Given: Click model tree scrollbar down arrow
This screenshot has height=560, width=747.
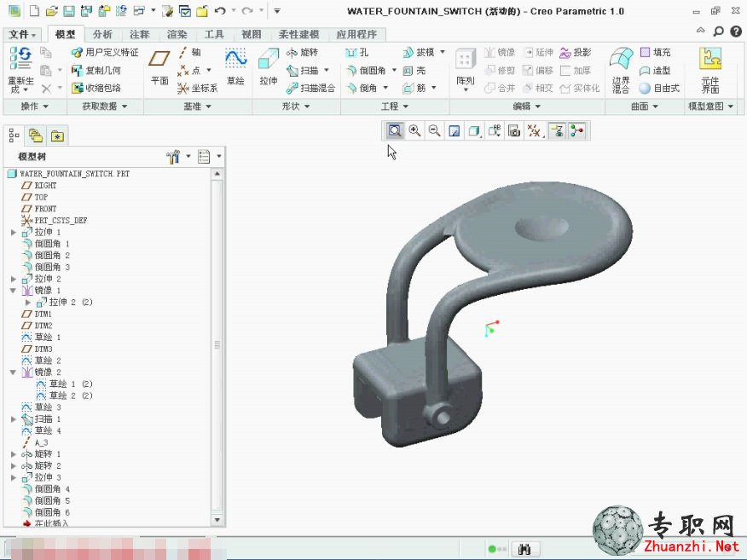Looking at the screenshot, I should tap(217, 520).
